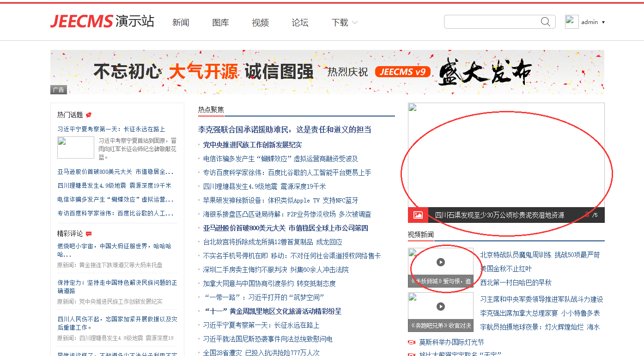Click the search magnifier icon
The image size is (644, 356).
[x=546, y=22]
